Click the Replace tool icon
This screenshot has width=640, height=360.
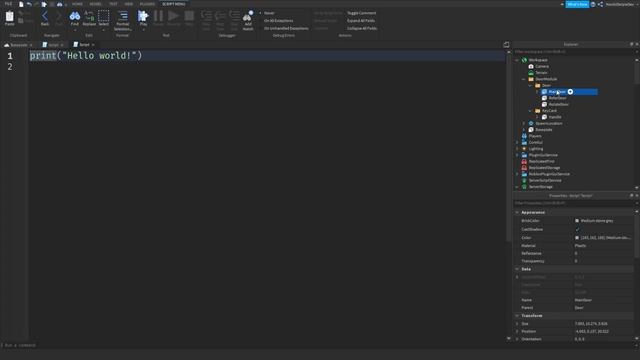pos(89,16)
